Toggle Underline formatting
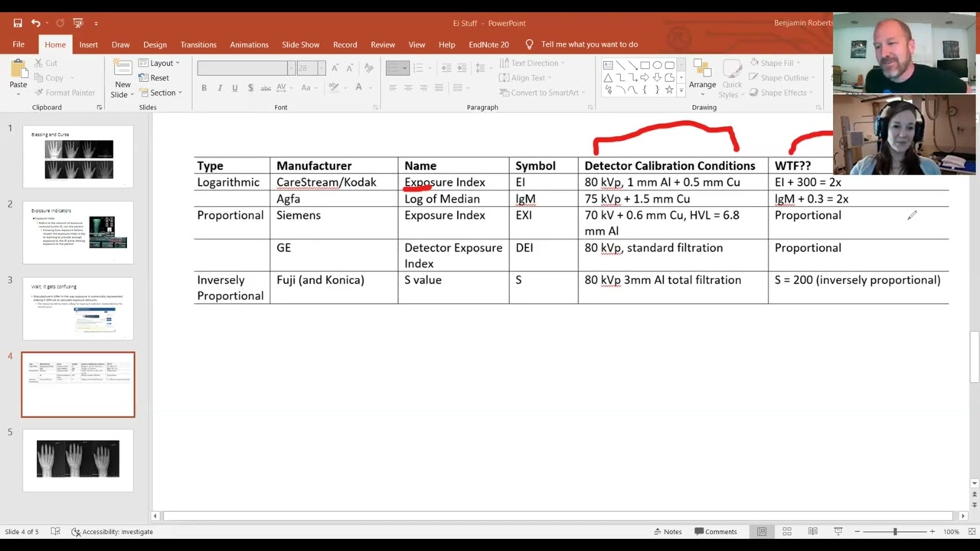This screenshot has height=551, width=980. coord(234,88)
